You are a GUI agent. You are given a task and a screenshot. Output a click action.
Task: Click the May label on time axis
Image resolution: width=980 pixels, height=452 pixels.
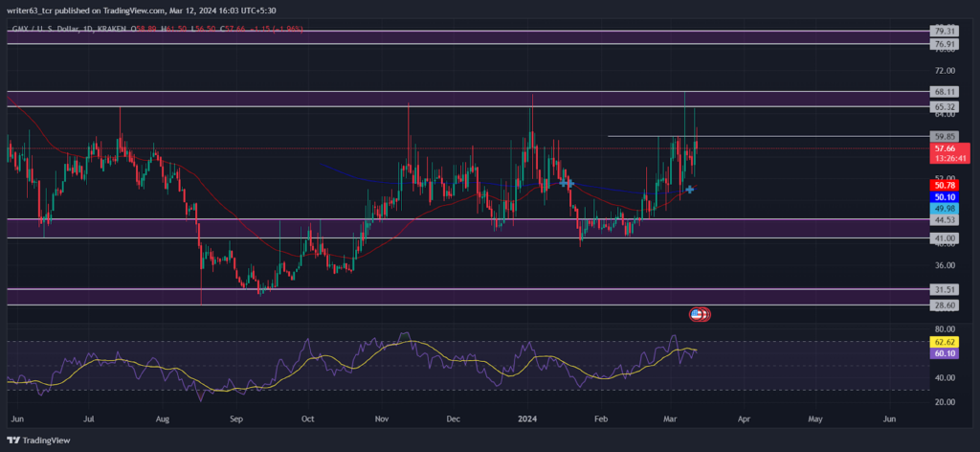pyautogui.click(x=815, y=418)
